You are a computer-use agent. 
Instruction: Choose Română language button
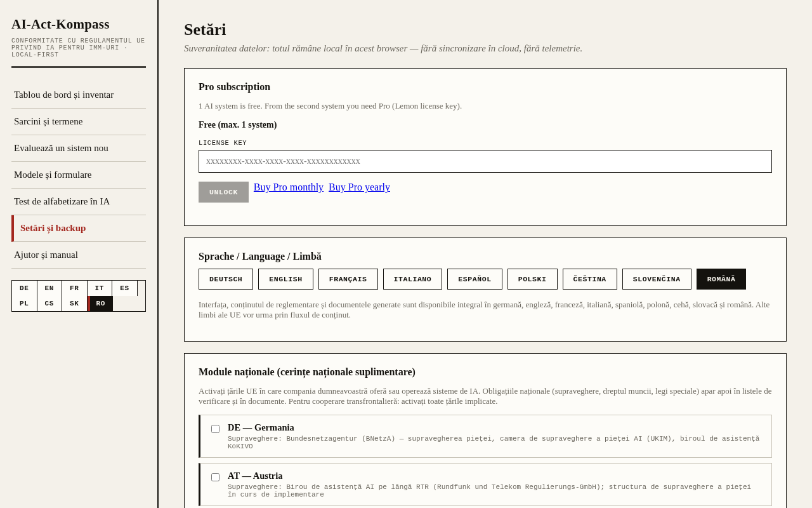[x=721, y=279]
